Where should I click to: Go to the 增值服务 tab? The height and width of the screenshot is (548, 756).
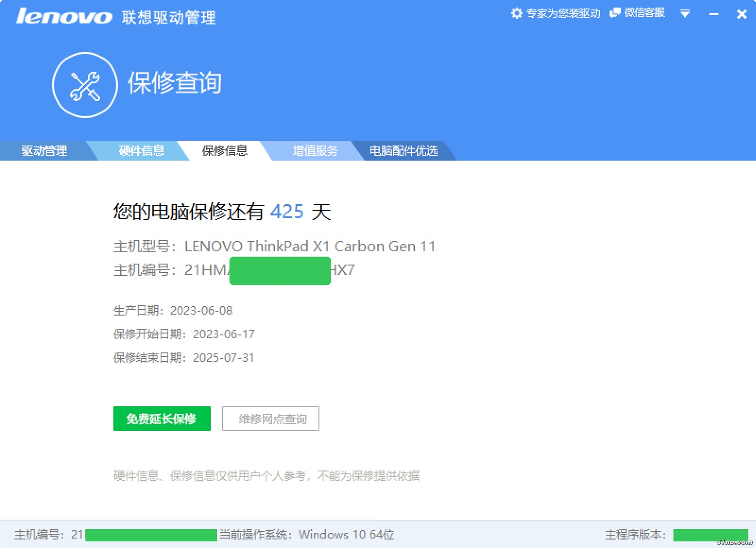[x=315, y=151]
